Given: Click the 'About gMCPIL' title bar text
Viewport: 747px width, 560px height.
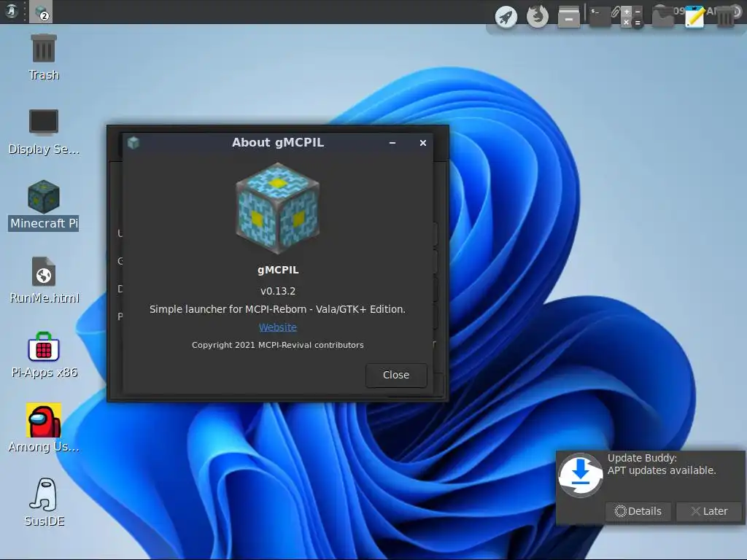Looking at the screenshot, I should click(278, 142).
